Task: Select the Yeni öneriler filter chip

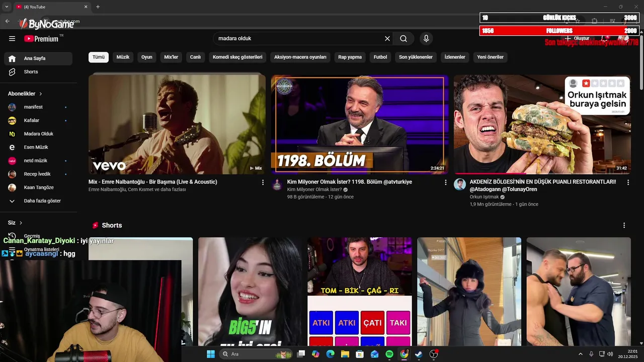Action: click(490, 57)
